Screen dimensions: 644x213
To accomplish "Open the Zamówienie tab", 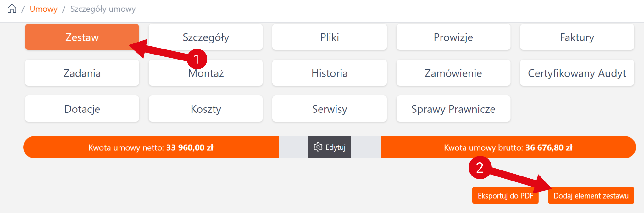I will [x=453, y=73].
